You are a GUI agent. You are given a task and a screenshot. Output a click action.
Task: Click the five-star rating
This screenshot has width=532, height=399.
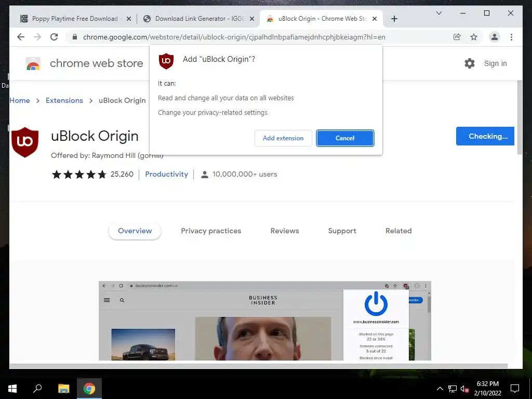79,175
